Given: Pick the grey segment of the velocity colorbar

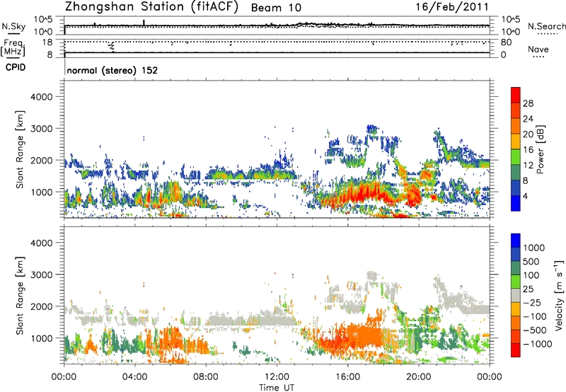Looking at the screenshot, I should point(516,295).
